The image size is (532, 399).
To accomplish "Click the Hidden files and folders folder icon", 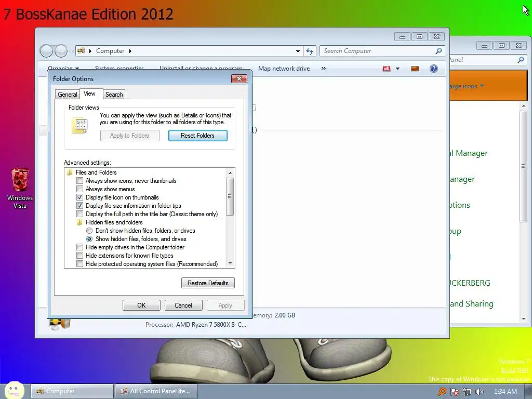I will pos(79,222).
